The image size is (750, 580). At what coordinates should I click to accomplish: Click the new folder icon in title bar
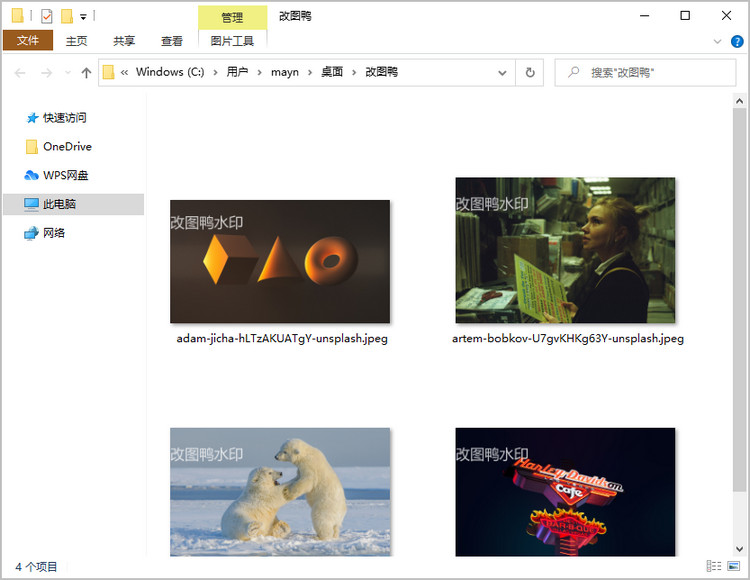click(x=66, y=16)
